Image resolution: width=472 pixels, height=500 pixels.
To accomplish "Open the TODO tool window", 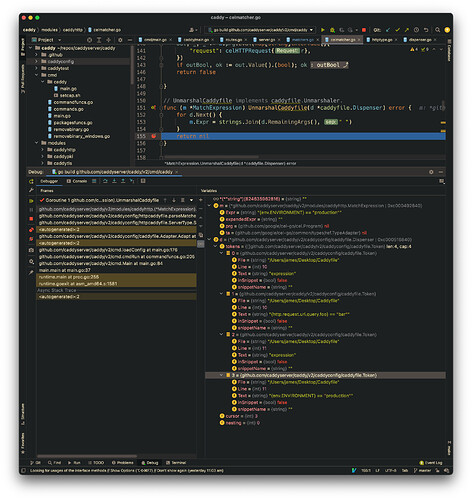I will 96,463.
